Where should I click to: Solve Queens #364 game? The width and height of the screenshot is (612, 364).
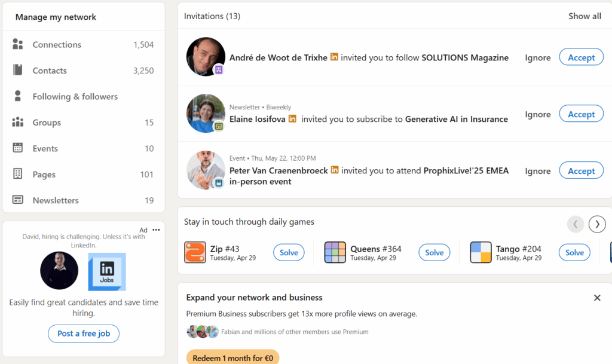click(434, 252)
